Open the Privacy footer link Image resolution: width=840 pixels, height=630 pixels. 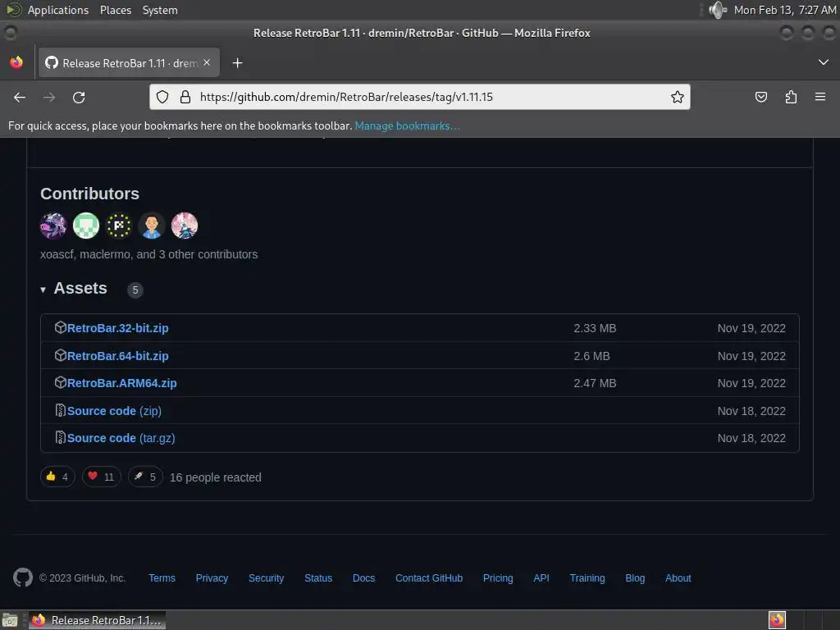pyautogui.click(x=212, y=578)
